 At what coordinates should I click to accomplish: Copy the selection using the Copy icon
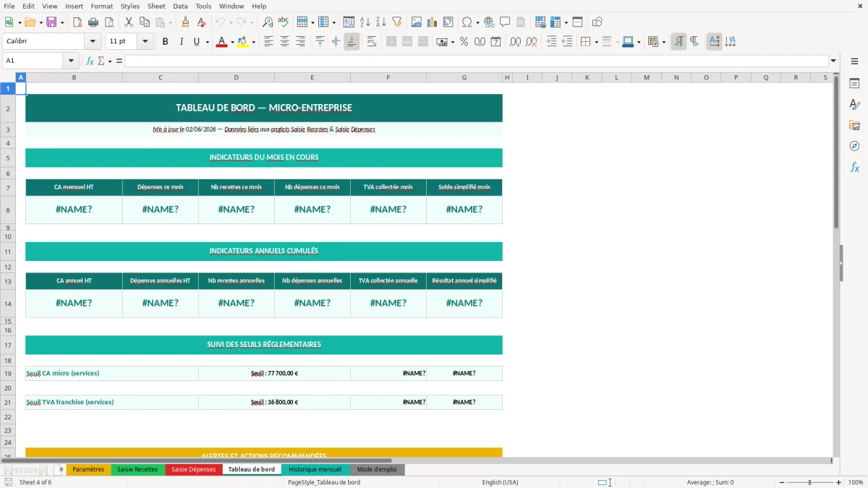pyautogui.click(x=145, y=22)
